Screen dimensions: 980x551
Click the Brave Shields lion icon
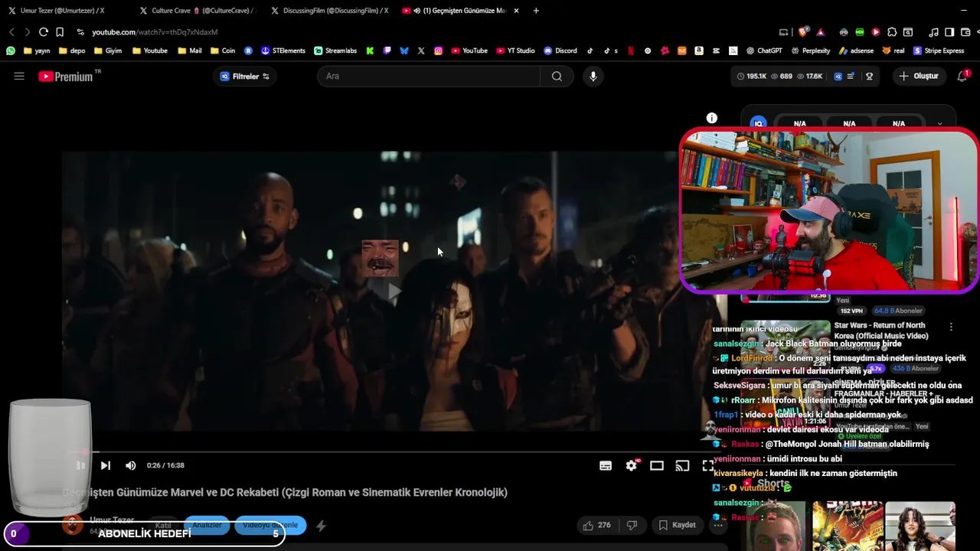[x=803, y=32]
